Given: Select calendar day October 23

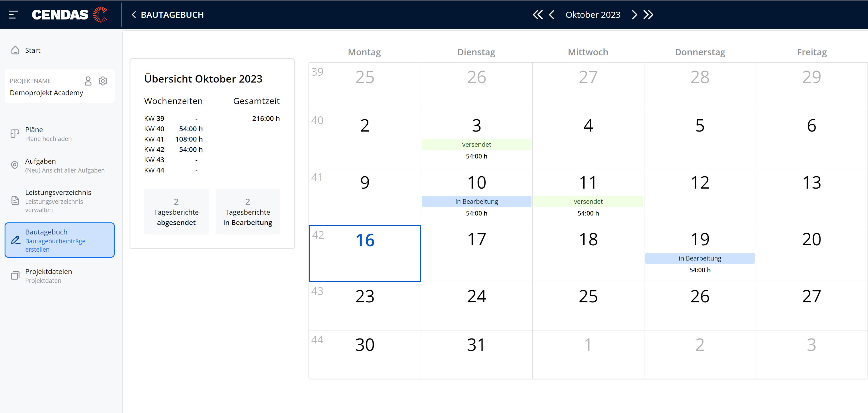Looking at the screenshot, I should 365,306.
